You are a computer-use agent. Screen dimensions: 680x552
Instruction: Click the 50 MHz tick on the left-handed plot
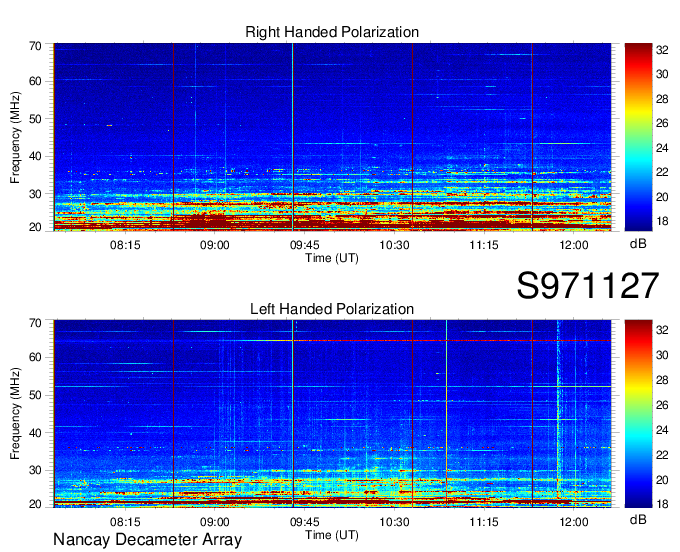point(35,395)
